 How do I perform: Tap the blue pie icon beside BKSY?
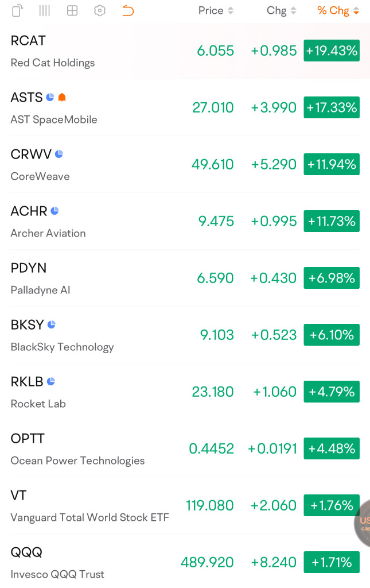[x=52, y=325]
